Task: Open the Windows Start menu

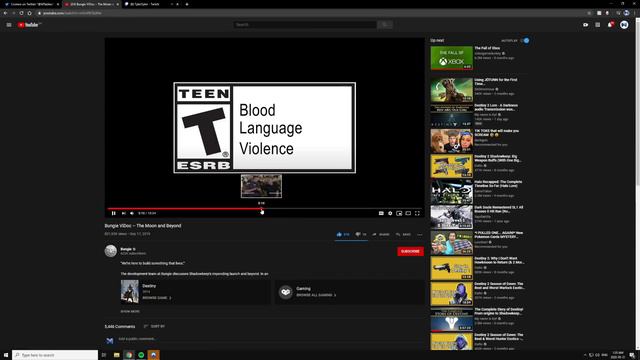Action: click(6, 355)
